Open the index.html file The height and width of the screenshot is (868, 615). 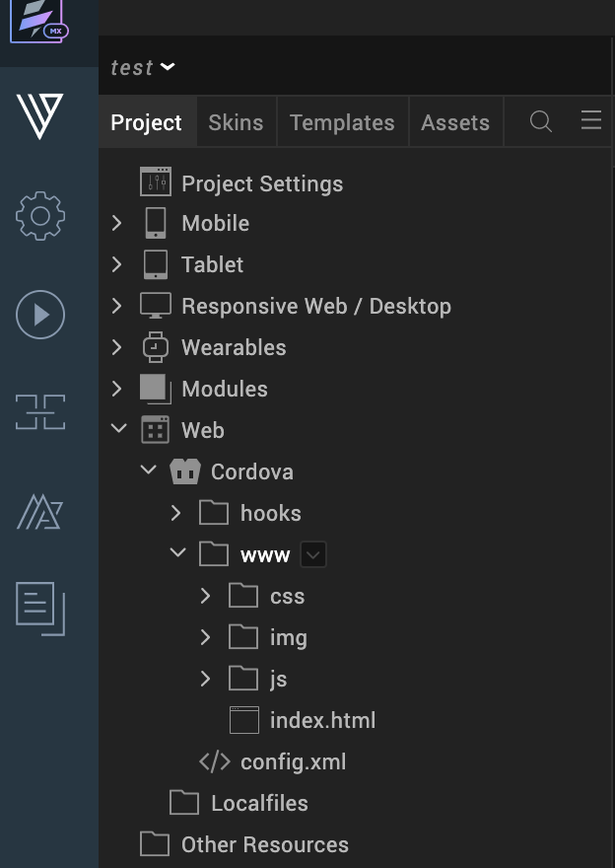(323, 720)
